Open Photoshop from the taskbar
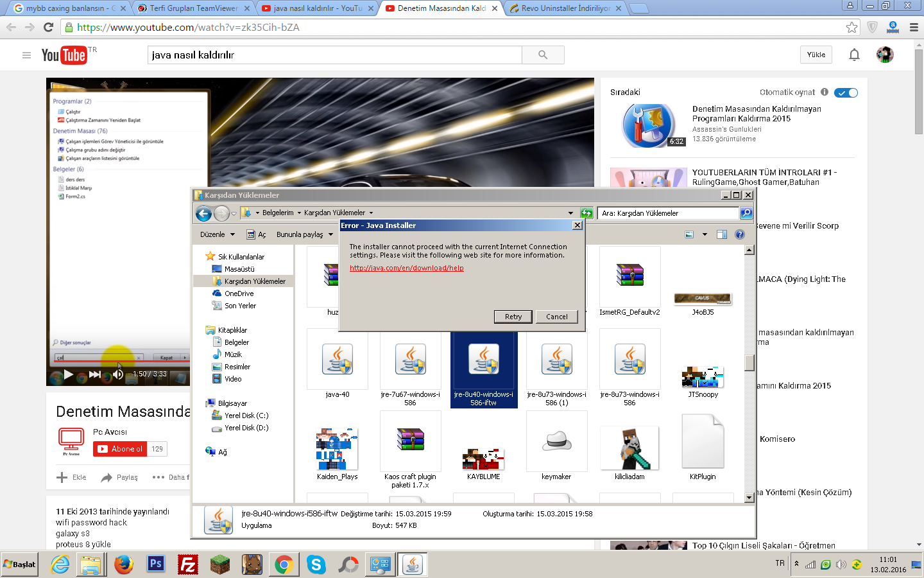Screen dimensions: 924x578 [156, 565]
